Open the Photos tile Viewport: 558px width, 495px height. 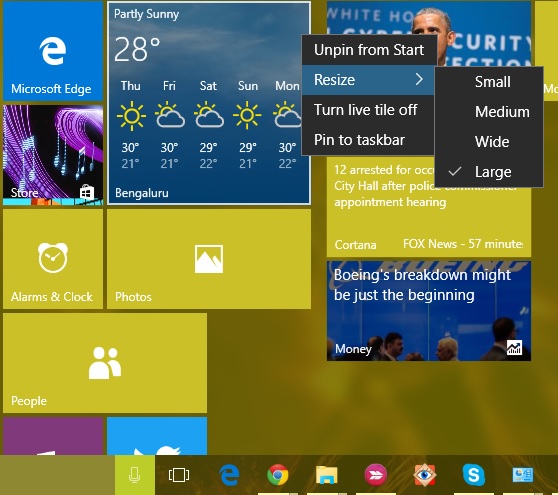[209, 259]
